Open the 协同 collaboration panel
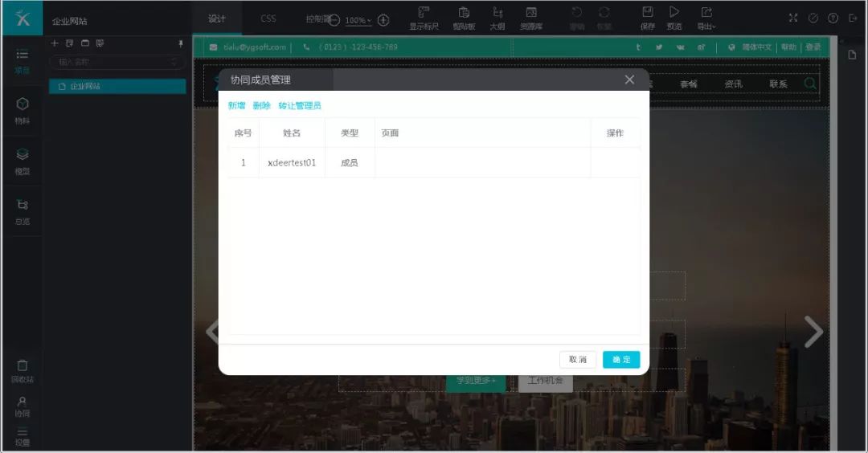The height and width of the screenshot is (453, 868). tap(23, 406)
